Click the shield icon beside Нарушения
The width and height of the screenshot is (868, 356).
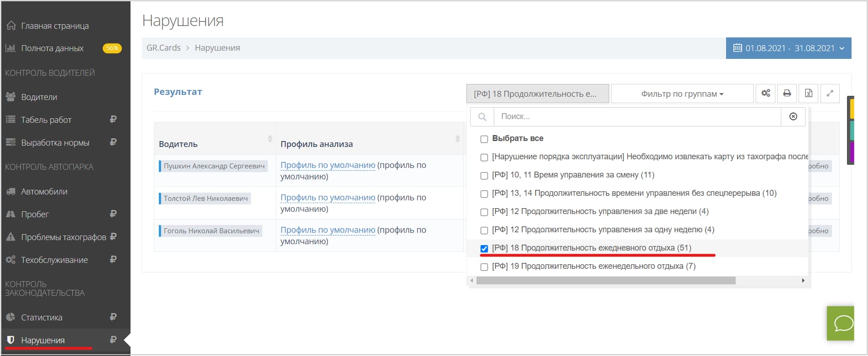point(10,340)
